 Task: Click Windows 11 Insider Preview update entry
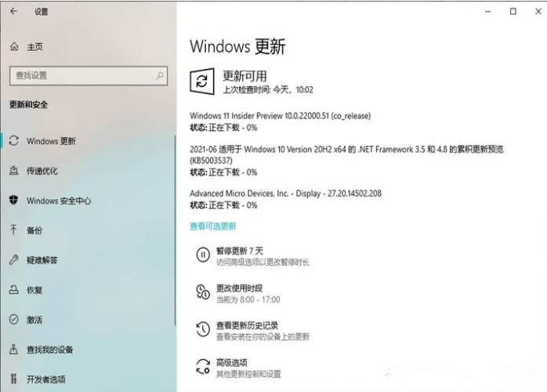(x=280, y=116)
